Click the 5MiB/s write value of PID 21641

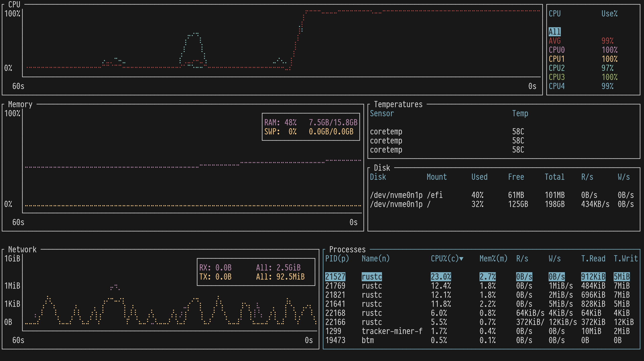tap(561, 304)
